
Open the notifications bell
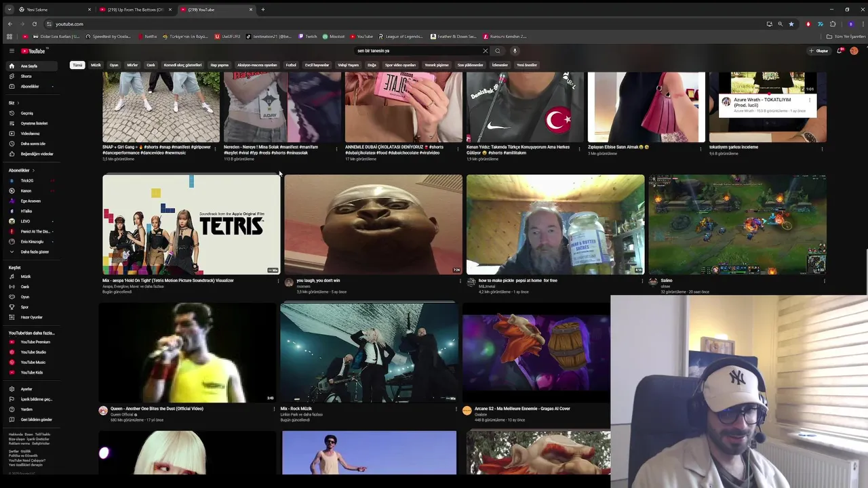click(840, 51)
